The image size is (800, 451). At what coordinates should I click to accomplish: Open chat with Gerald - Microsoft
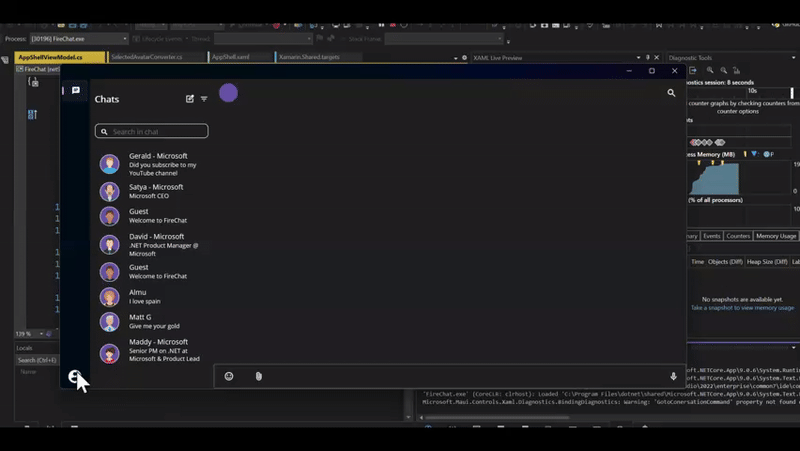(151, 164)
